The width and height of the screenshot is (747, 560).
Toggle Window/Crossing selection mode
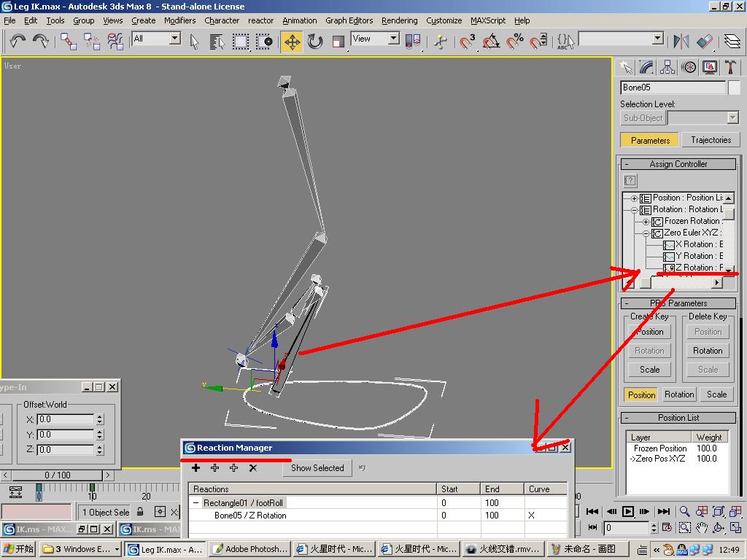point(264,42)
